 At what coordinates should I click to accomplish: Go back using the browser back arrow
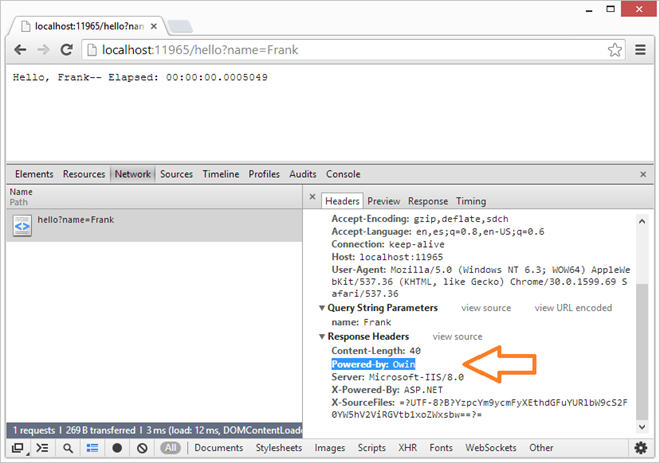tap(20, 50)
